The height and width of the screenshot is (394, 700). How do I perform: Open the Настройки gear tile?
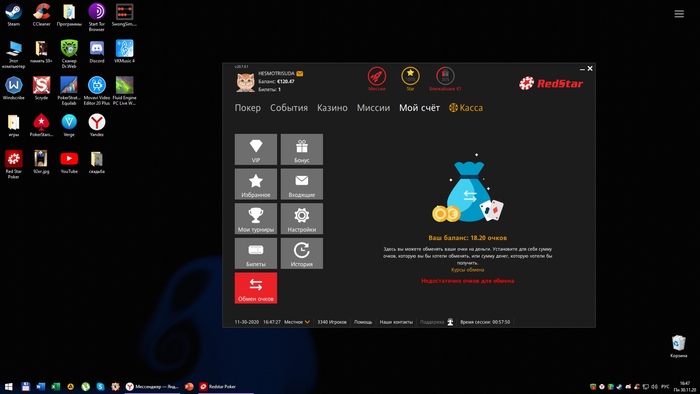point(302,219)
